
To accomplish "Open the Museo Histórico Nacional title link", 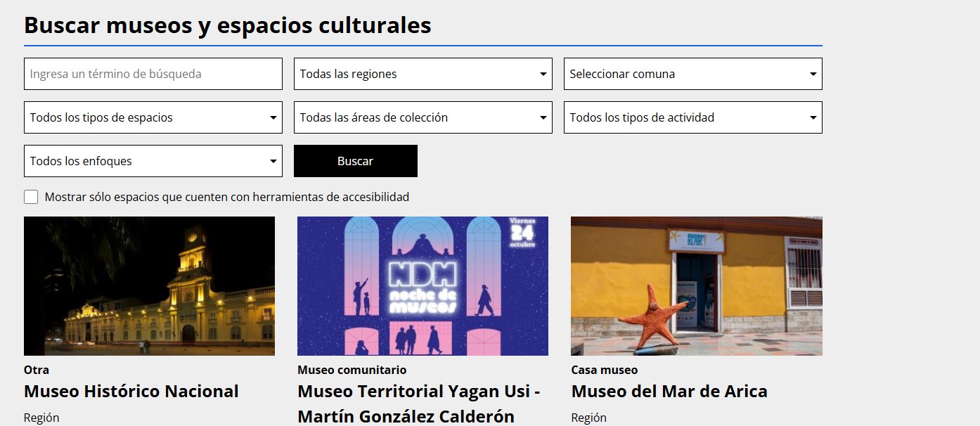I will 131,392.
